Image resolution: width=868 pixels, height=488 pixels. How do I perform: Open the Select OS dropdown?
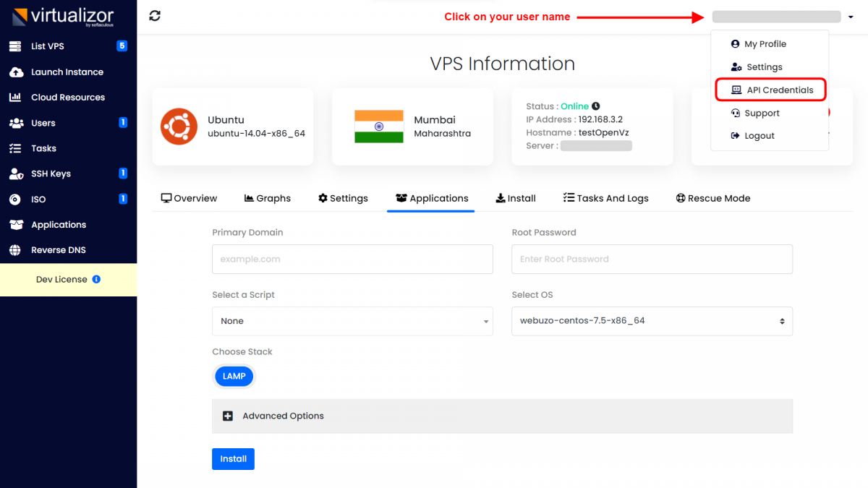(x=651, y=320)
